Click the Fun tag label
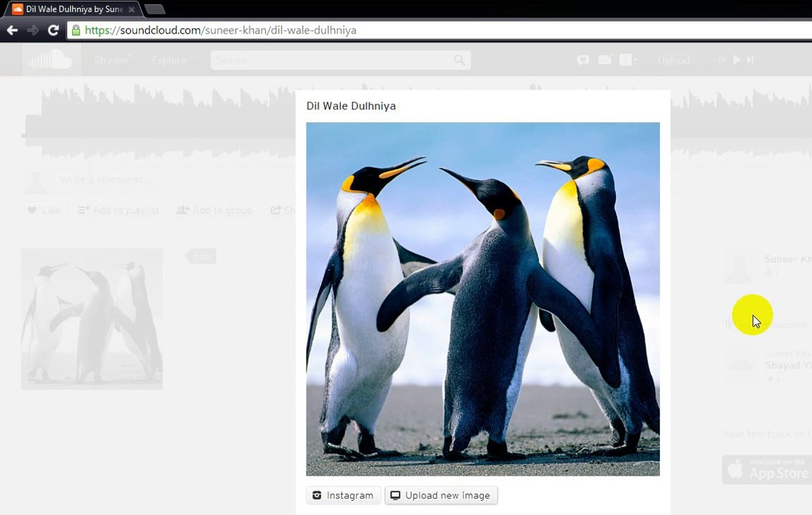This screenshot has height=515, width=812. point(202,256)
